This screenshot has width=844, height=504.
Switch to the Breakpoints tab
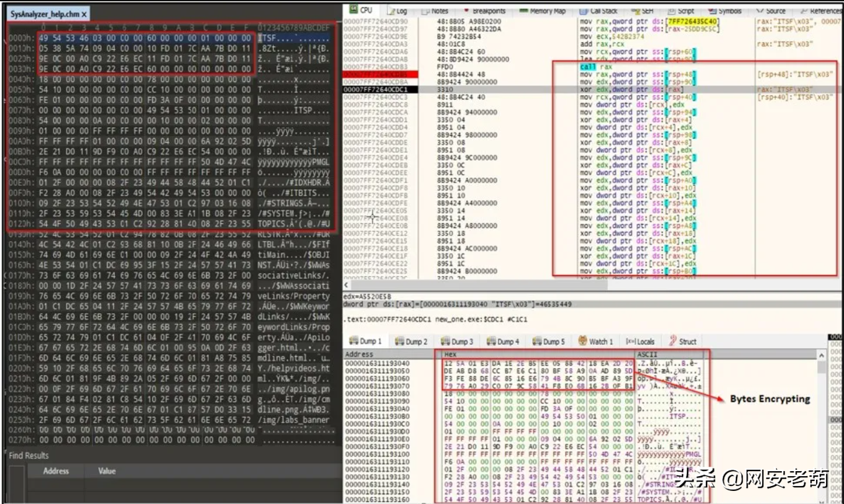(483, 11)
